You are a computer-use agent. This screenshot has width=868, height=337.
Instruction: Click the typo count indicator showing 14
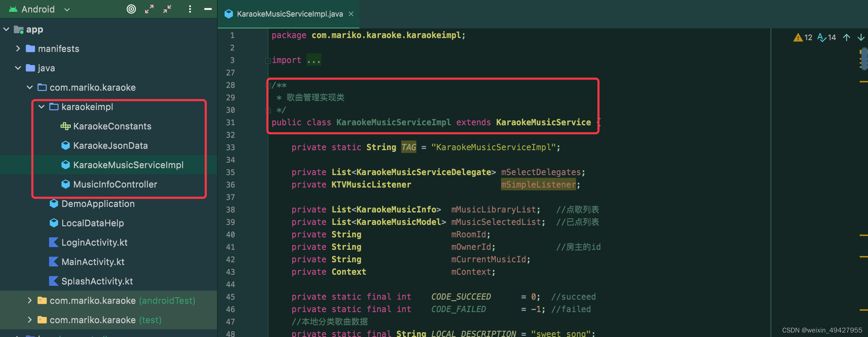coord(827,37)
